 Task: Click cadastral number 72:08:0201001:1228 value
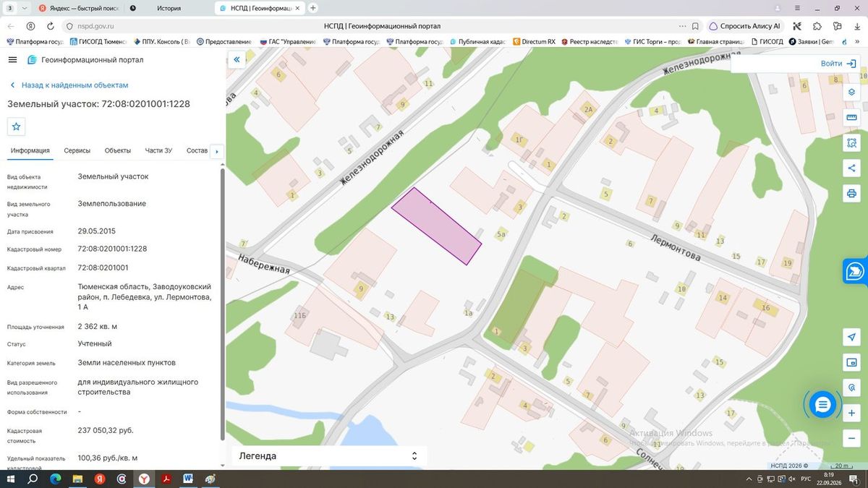tap(112, 249)
